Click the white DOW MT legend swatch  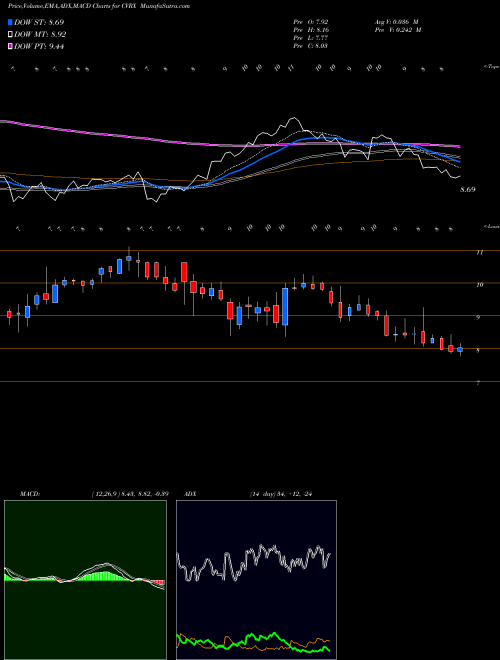pos(10,35)
